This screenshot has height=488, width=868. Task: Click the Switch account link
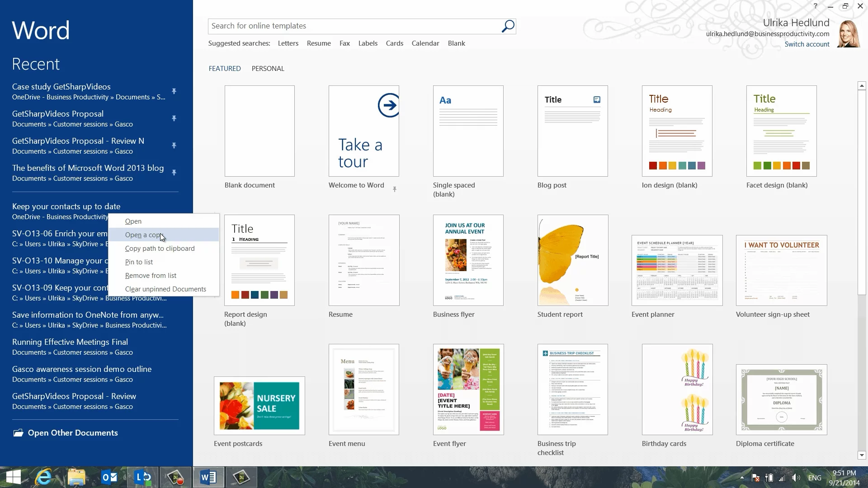pos(807,44)
